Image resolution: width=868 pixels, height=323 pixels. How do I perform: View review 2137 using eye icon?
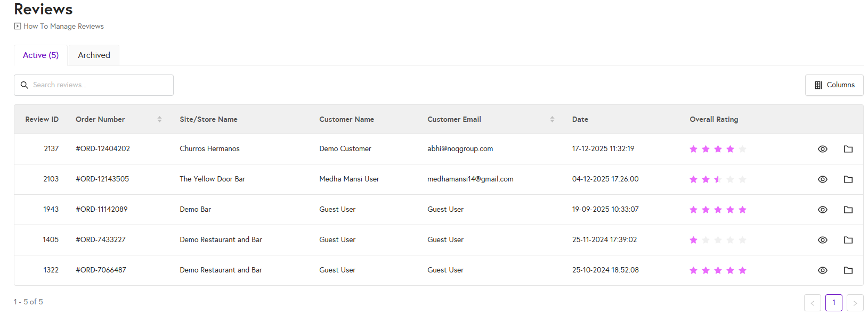tap(822, 149)
